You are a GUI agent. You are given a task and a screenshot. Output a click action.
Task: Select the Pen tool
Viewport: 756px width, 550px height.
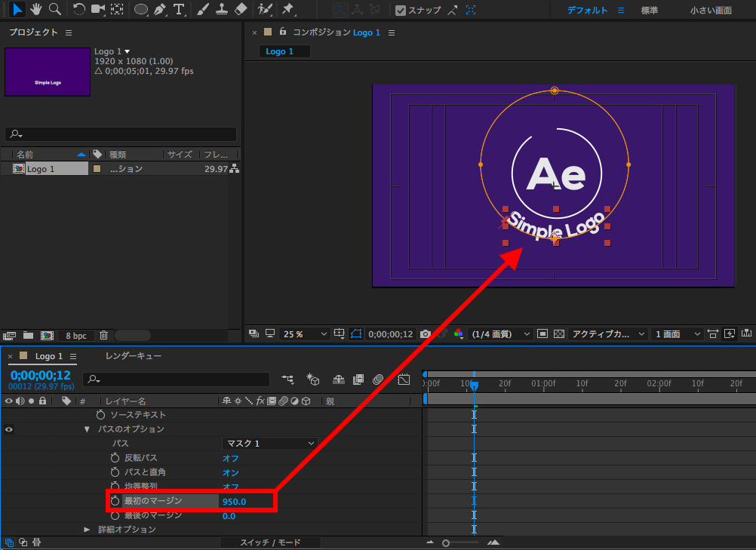(x=160, y=10)
